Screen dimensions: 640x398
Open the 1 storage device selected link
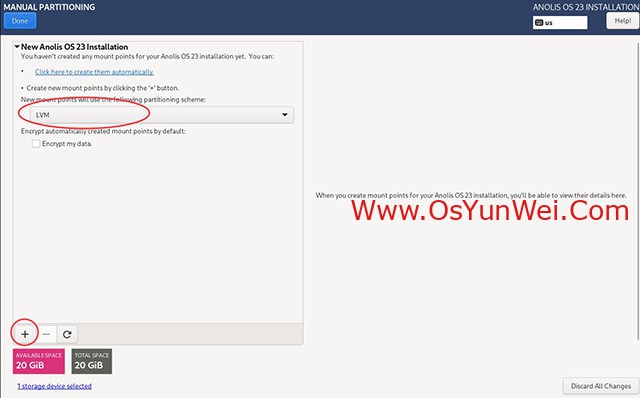tap(54, 386)
